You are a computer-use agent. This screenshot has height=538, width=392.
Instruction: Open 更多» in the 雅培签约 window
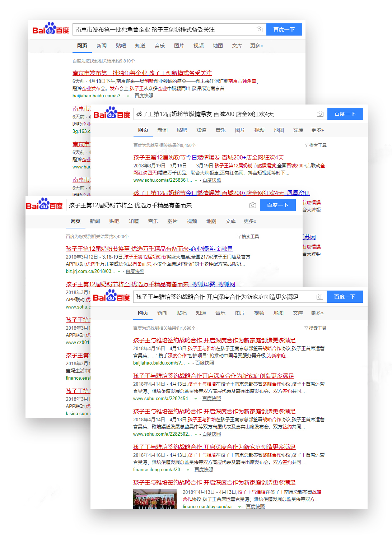pos(317,313)
